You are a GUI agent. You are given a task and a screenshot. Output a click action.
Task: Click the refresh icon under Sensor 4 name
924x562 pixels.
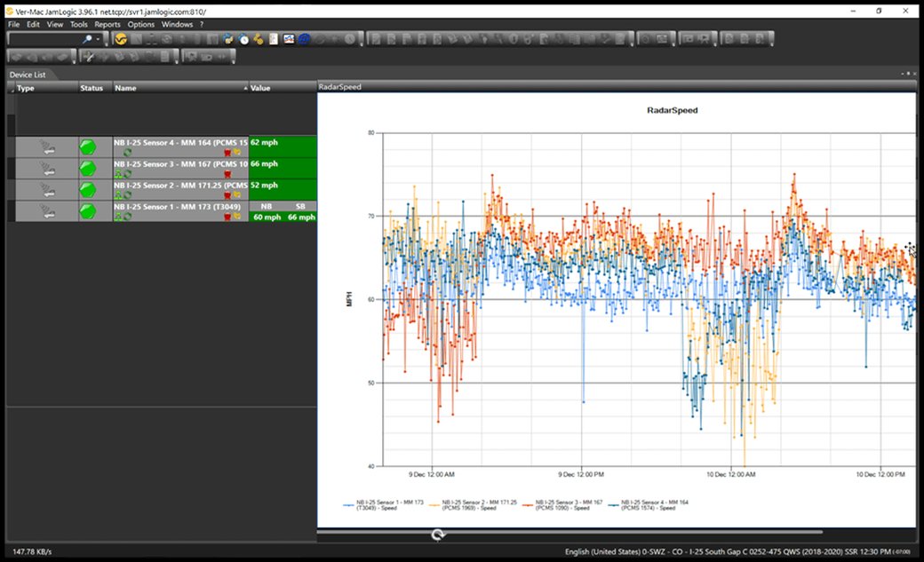(x=127, y=153)
